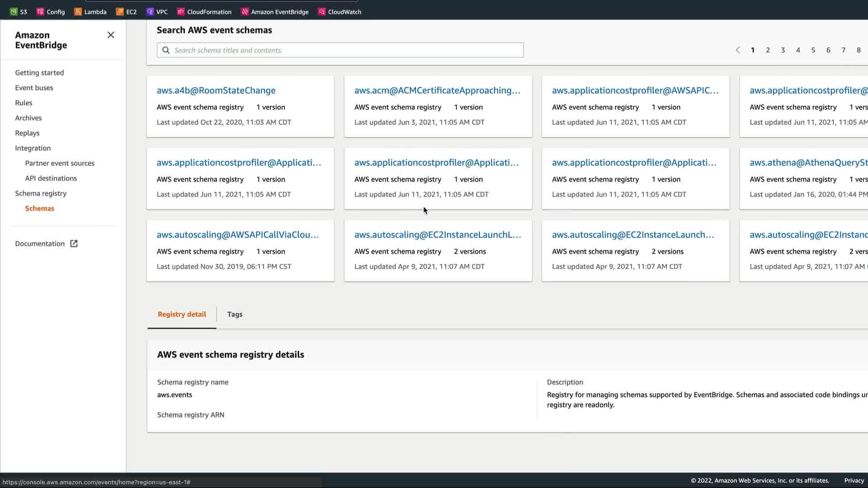The width and height of the screenshot is (868, 488).
Task: Open the CloudFormation shortcut icon
Action: click(x=181, y=12)
